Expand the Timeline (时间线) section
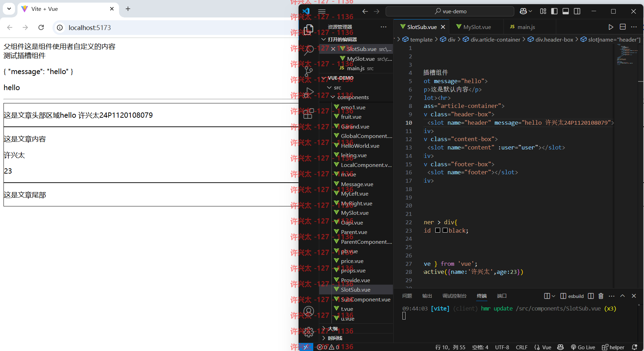Screen dimensions: 644x351 tap(356, 338)
